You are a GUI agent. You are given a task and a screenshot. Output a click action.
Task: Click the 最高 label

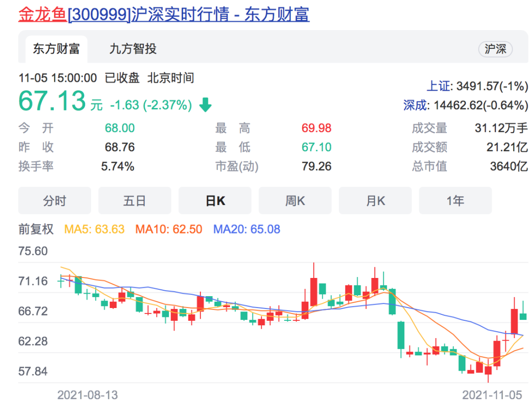point(233,128)
